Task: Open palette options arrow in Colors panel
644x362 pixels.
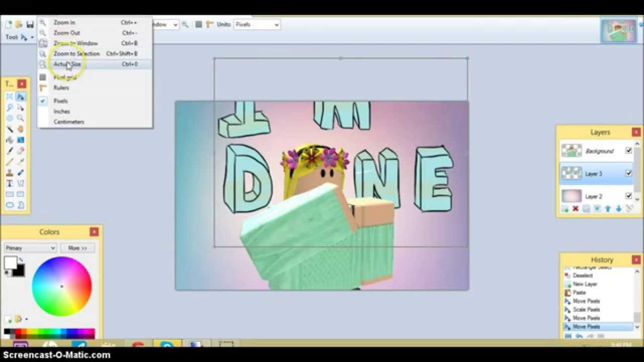Action: click(x=26, y=319)
